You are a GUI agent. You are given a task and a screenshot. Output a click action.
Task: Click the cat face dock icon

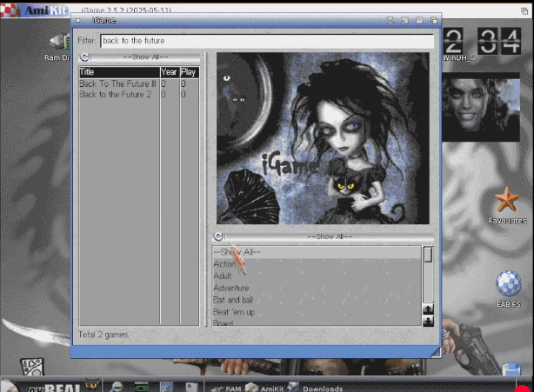pyautogui.click(x=91, y=385)
